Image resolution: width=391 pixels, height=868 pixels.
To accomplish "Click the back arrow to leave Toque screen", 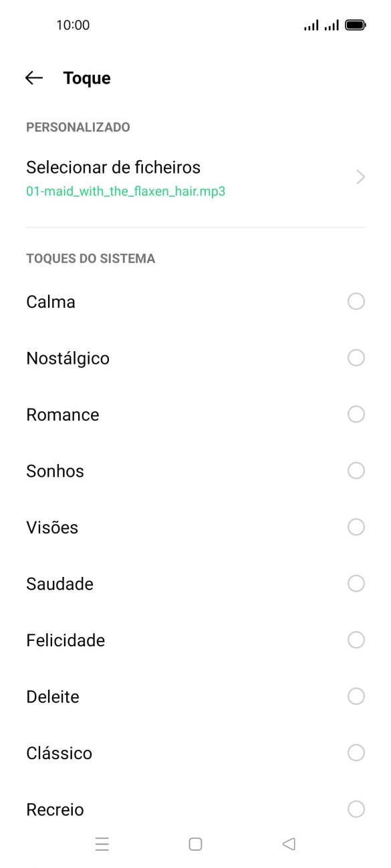I will click(32, 77).
